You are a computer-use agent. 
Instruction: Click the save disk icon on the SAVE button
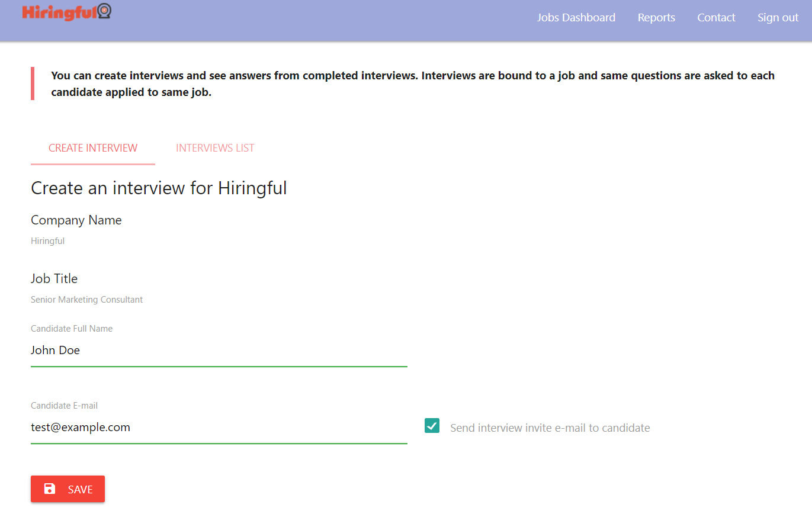pyautogui.click(x=49, y=489)
